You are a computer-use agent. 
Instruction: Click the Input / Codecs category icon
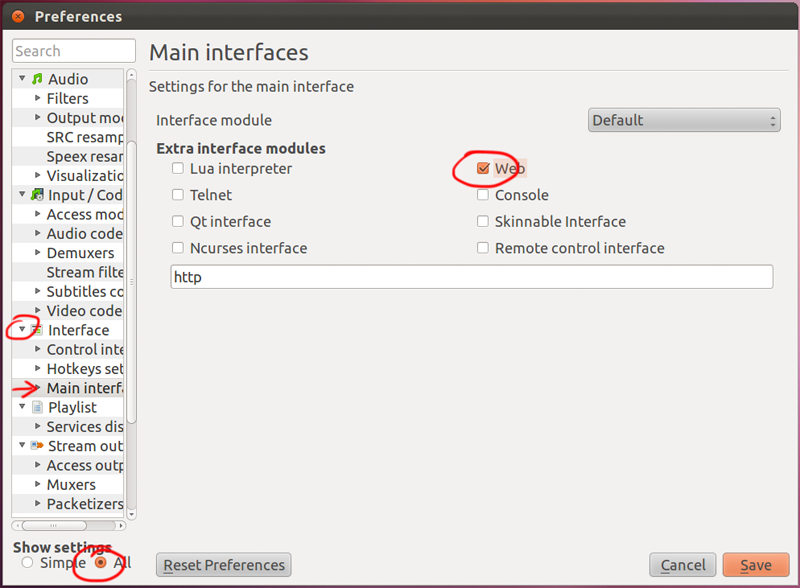pyautogui.click(x=38, y=195)
